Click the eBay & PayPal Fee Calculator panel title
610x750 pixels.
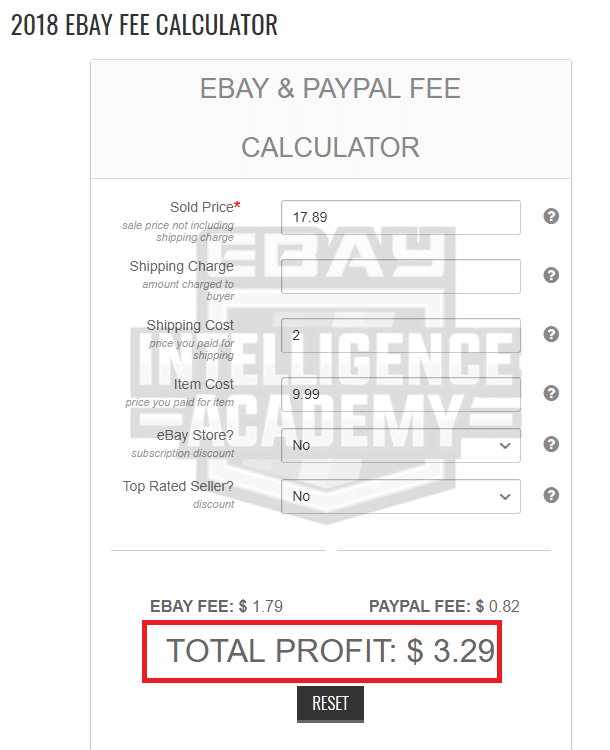[x=330, y=118]
